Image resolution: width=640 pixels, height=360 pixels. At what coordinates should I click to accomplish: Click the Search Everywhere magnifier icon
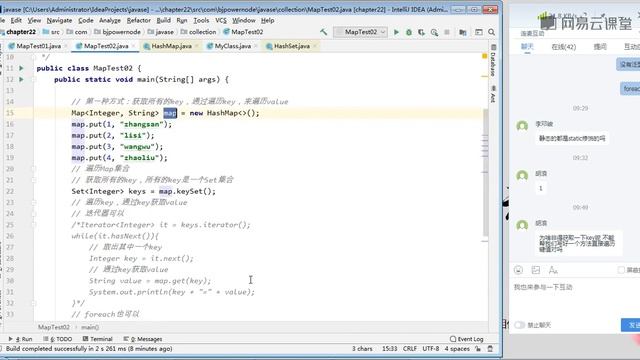click(x=492, y=32)
